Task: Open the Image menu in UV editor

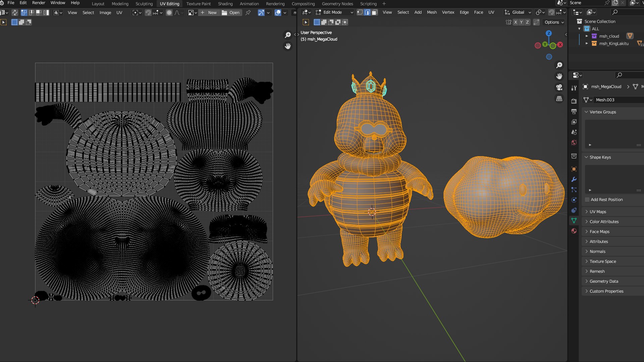Action: 105,13
